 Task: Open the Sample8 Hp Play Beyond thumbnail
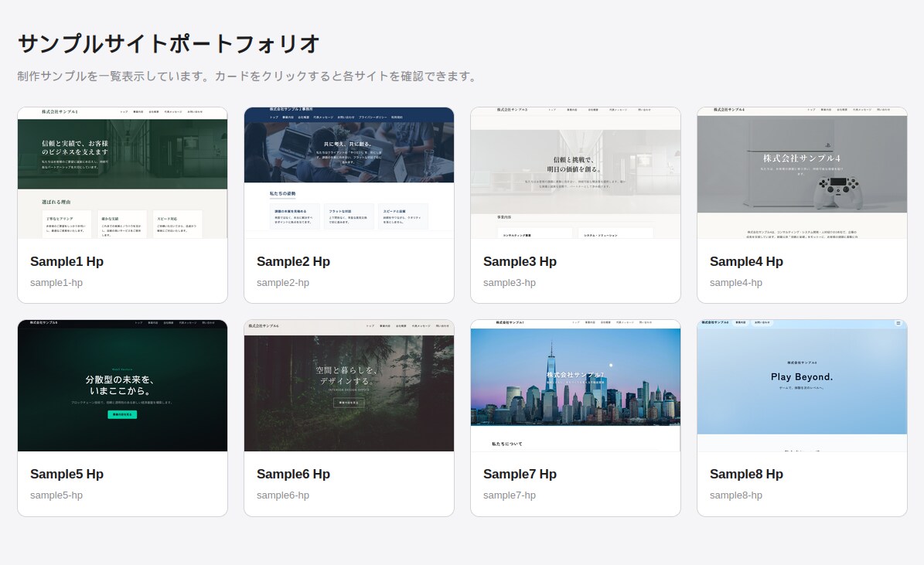point(802,386)
